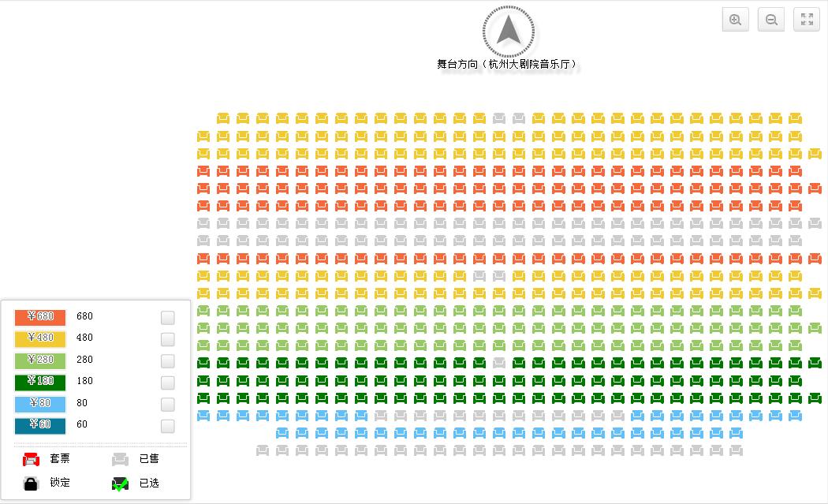The height and width of the screenshot is (504, 828).
Task: Click the stage direction compass arrow
Action: click(509, 32)
